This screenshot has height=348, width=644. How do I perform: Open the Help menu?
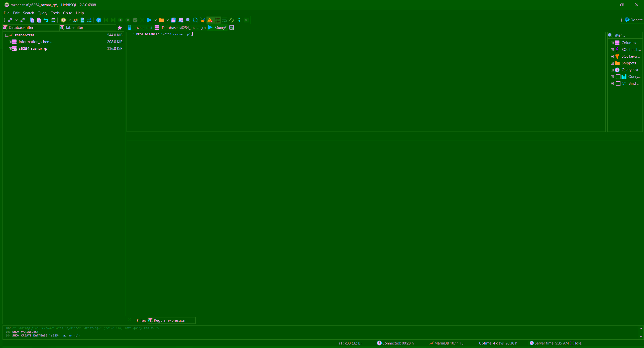tap(80, 13)
